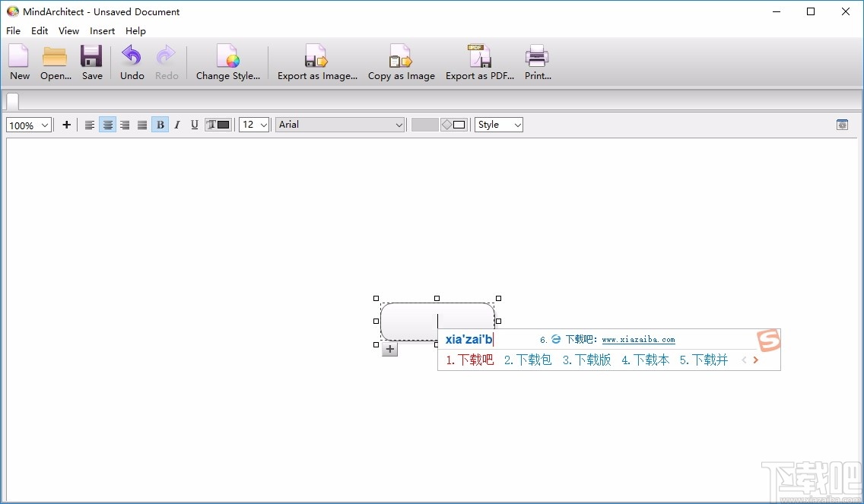
Task: Toggle bold formatting
Action: click(x=160, y=125)
